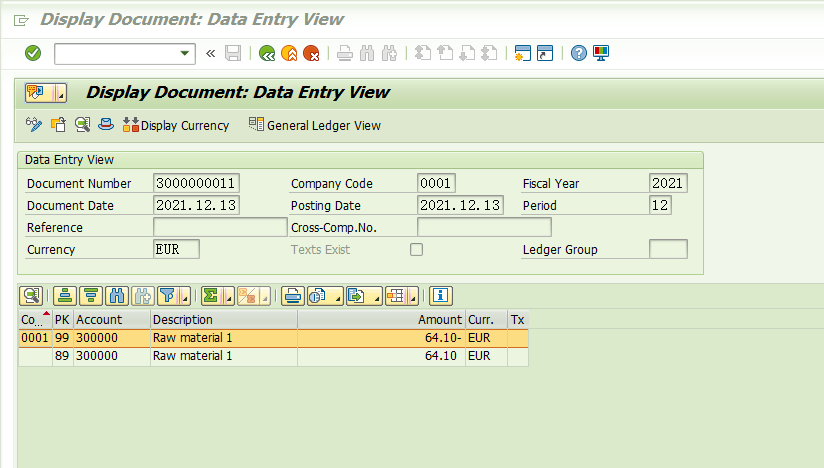Click the Reference input field
This screenshot has width=824, height=468.
coord(220,227)
